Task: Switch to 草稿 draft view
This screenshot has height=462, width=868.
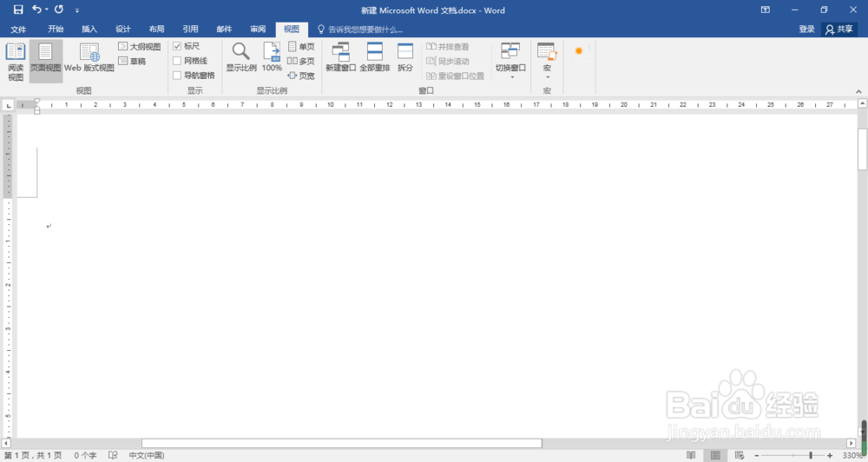Action: 132,61
